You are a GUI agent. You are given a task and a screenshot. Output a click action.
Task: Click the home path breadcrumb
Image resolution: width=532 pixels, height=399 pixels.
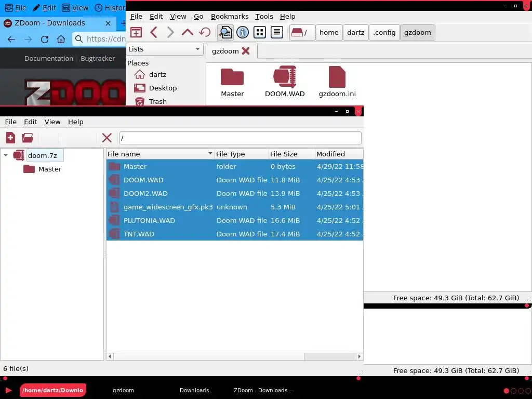pyautogui.click(x=329, y=33)
